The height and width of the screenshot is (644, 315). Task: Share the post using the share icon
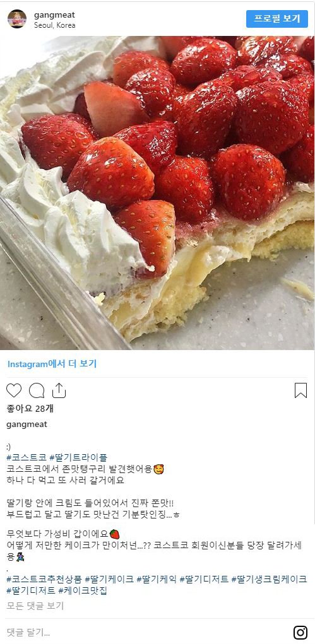(x=59, y=390)
